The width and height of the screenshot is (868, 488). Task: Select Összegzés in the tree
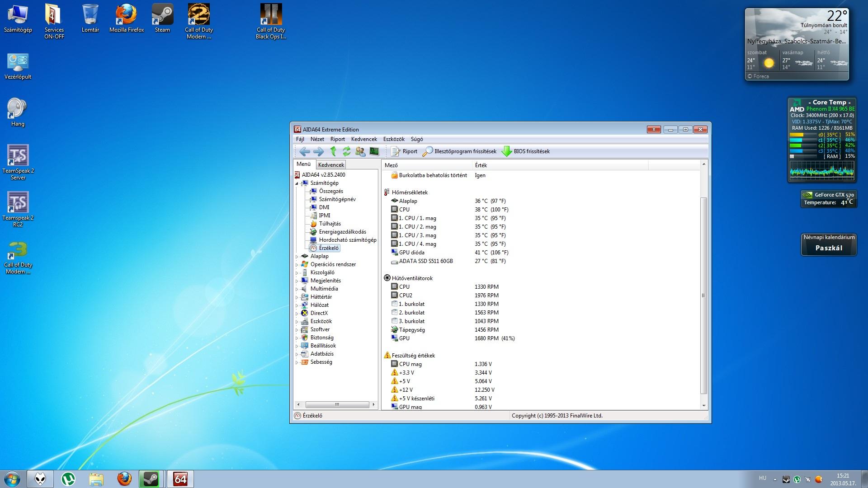coord(331,191)
